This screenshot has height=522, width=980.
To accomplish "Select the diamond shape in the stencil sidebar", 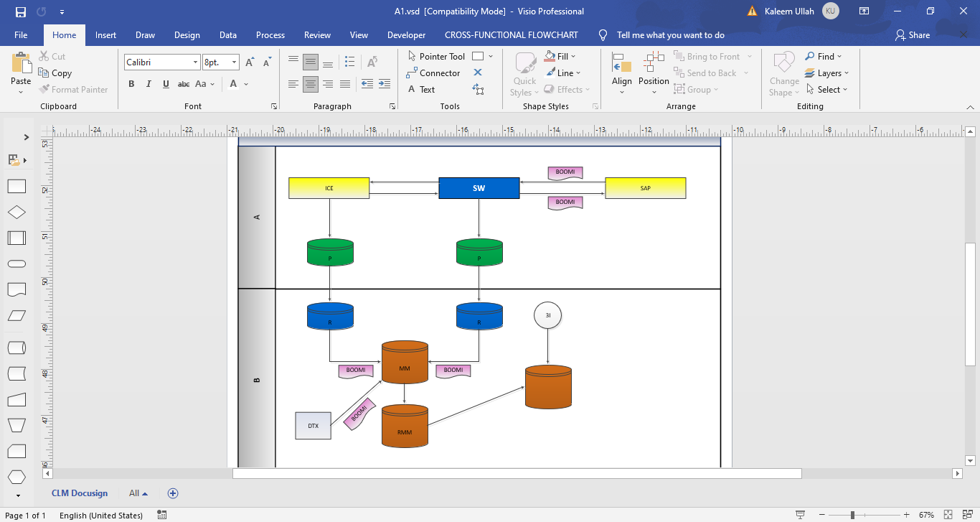I will tap(17, 212).
